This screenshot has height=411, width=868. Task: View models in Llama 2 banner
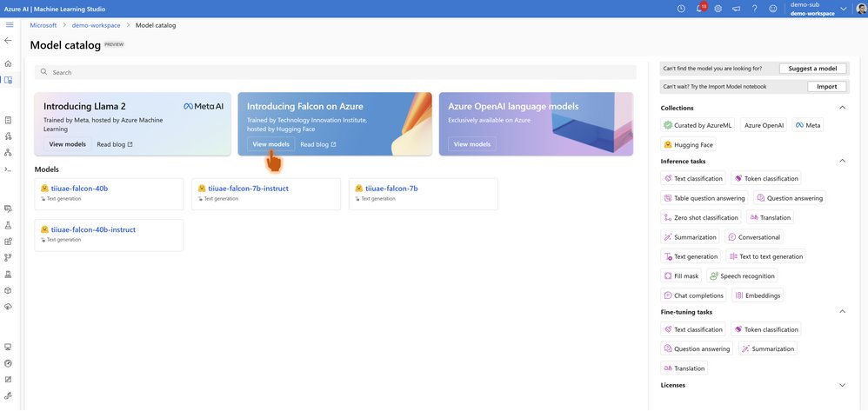pos(68,144)
